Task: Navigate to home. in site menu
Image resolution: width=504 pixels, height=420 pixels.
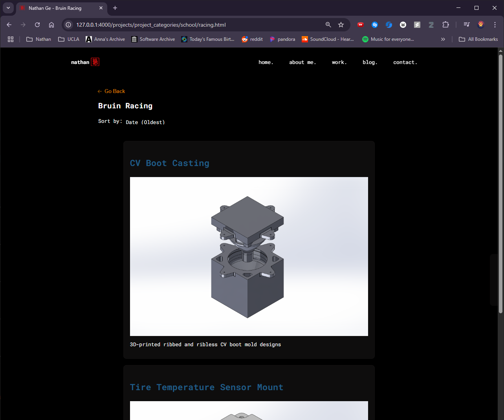Action: [266, 62]
